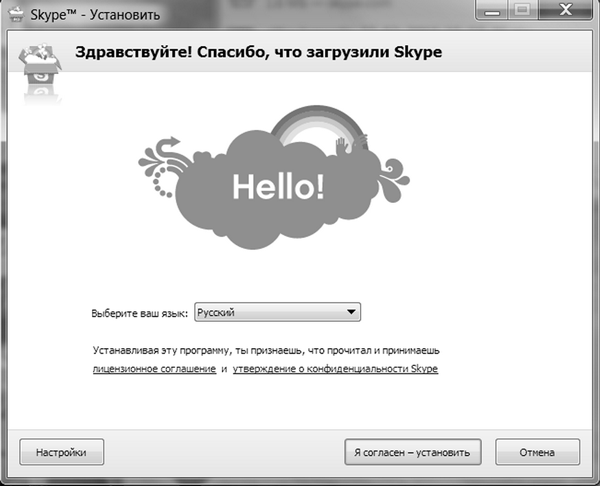This screenshot has height=486, width=600.
Task: Cancel installation with Отмена button
Action: [537, 452]
